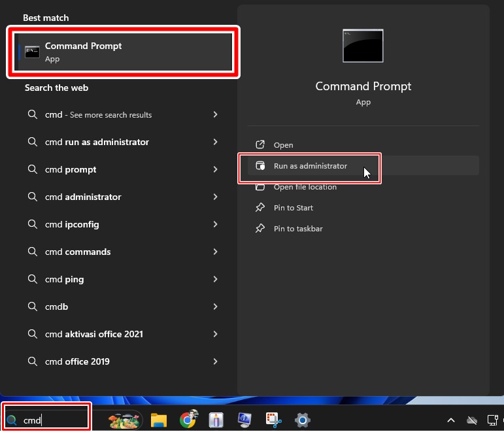Select the cmdb suggestion
This screenshot has height=432, width=504.
[x=123, y=307]
